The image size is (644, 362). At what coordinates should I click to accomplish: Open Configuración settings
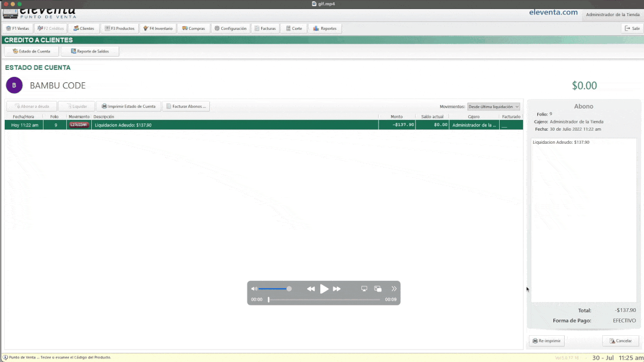[x=230, y=28]
